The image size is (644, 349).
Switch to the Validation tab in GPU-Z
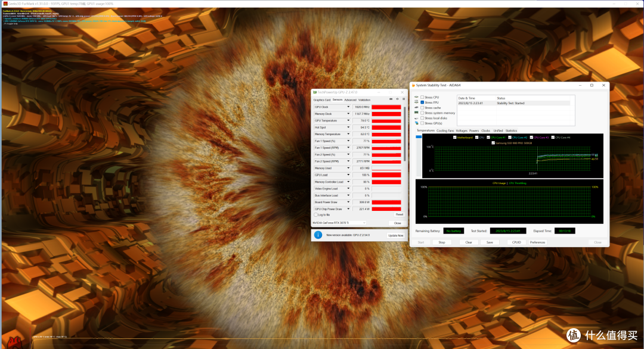(x=364, y=100)
